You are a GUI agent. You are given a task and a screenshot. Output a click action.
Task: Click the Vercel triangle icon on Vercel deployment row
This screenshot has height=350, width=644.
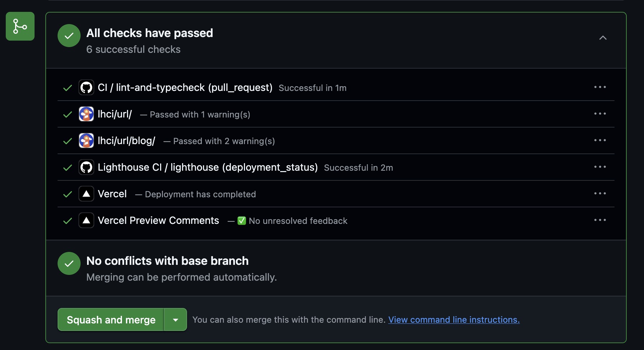pyautogui.click(x=86, y=194)
